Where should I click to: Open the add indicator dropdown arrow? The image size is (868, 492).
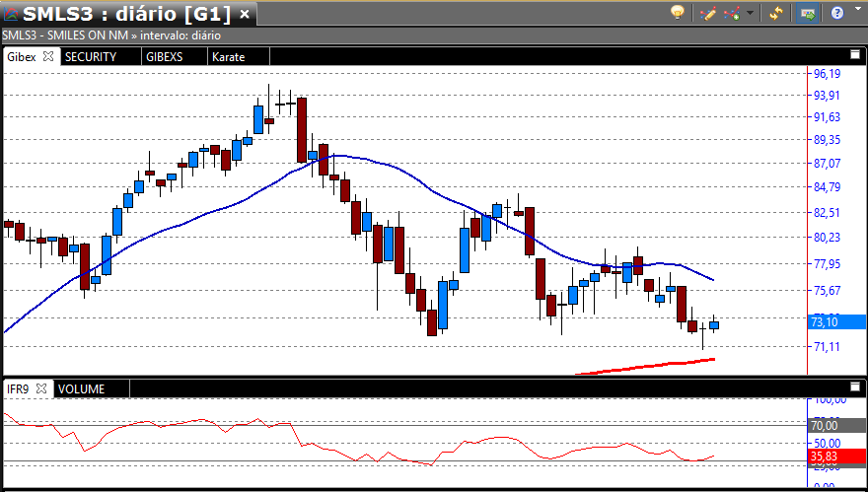point(750,14)
